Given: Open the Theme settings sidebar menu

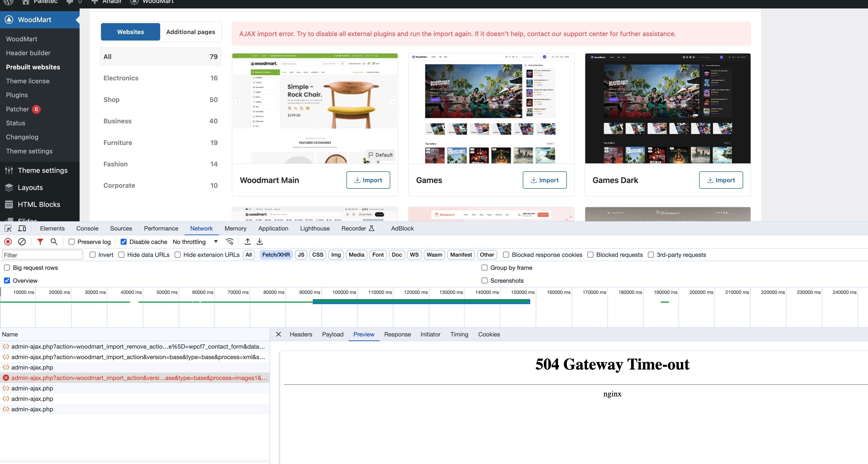Looking at the screenshot, I should click(43, 171).
